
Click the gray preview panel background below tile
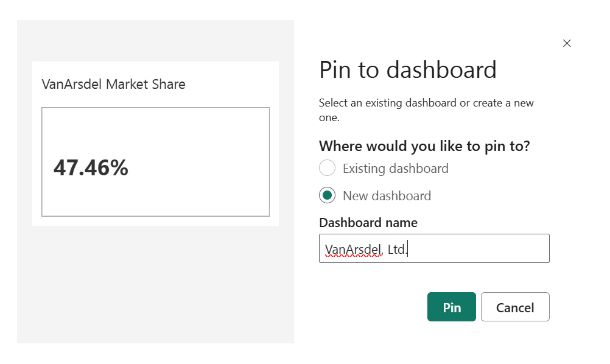click(155, 286)
